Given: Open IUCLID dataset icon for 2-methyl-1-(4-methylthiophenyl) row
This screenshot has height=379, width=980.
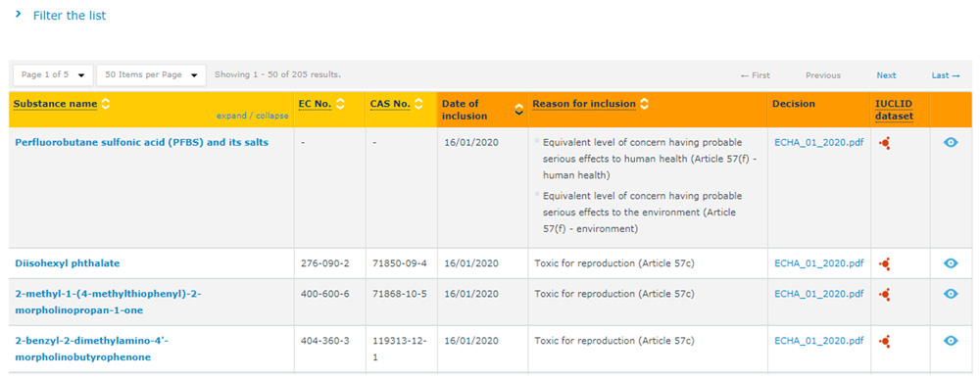Looking at the screenshot, I should tap(884, 295).
